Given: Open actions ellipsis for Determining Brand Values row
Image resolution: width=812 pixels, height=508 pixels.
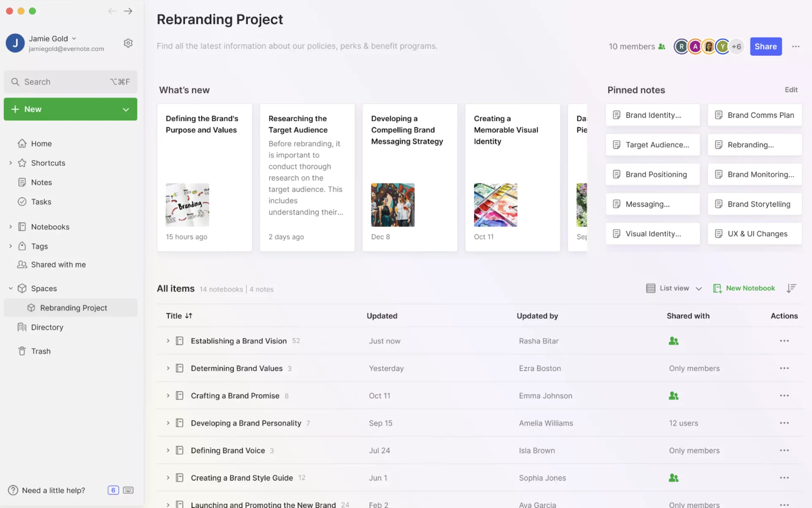Looking at the screenshot, I should [x=784, y=368].
